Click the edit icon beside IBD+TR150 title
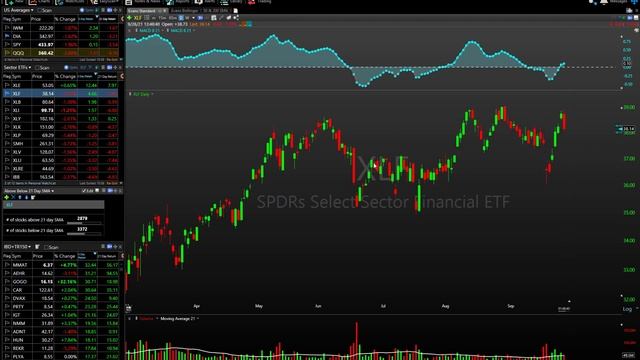Screen dimensions: 640x360 tap(37, 247)
